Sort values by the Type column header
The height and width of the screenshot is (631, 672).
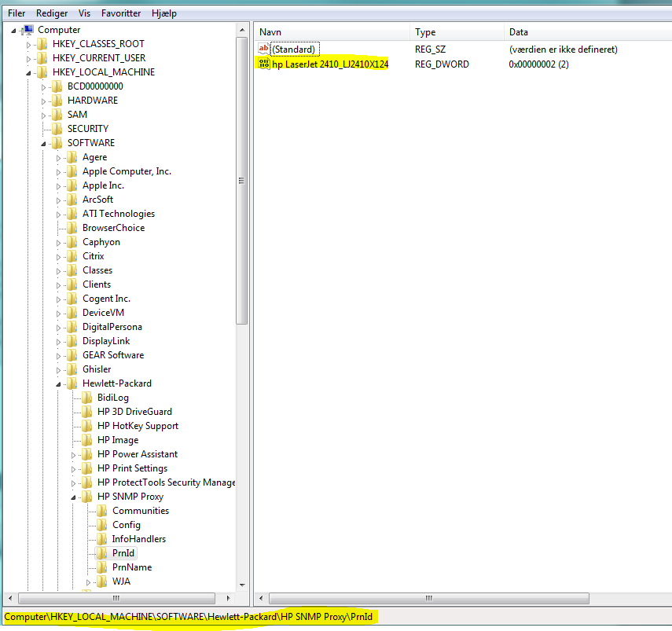457,32
